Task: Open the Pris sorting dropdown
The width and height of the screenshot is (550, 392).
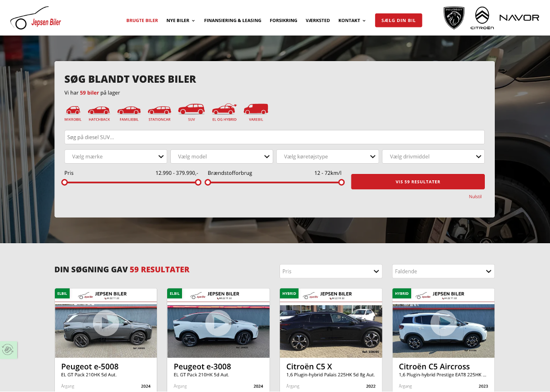Action: point(331,272)
